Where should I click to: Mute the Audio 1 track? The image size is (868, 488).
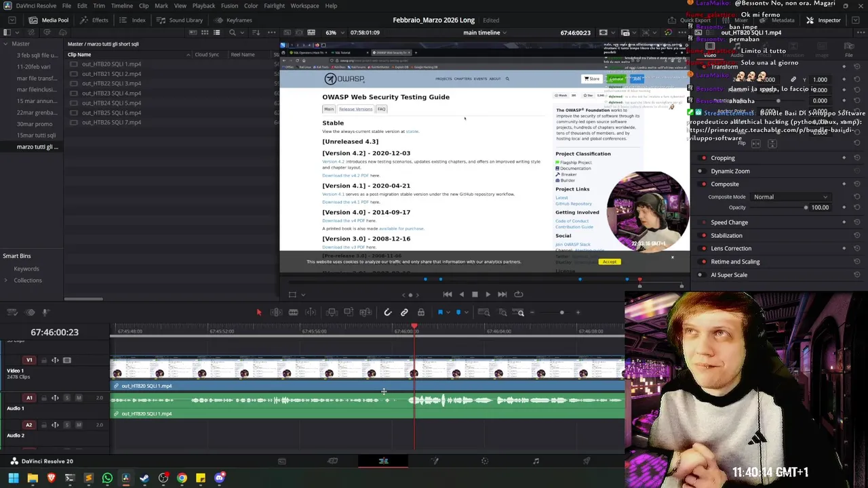pos(79,398)
